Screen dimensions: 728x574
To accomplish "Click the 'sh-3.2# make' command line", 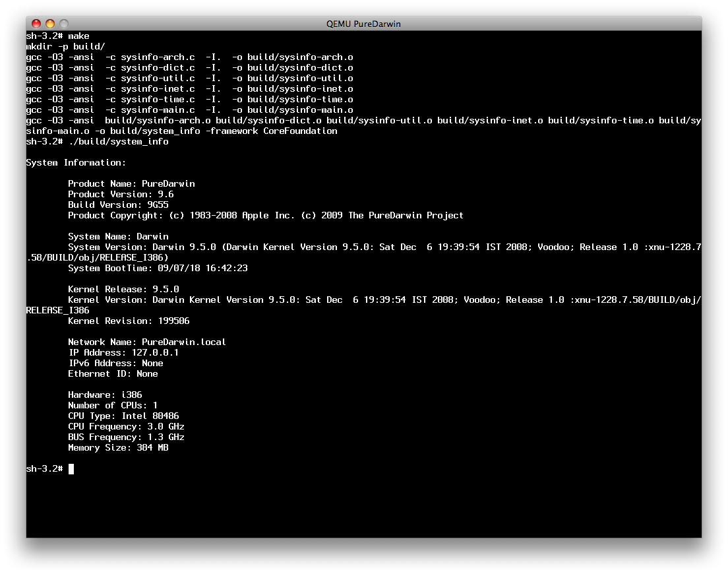I will coord(57,36).
